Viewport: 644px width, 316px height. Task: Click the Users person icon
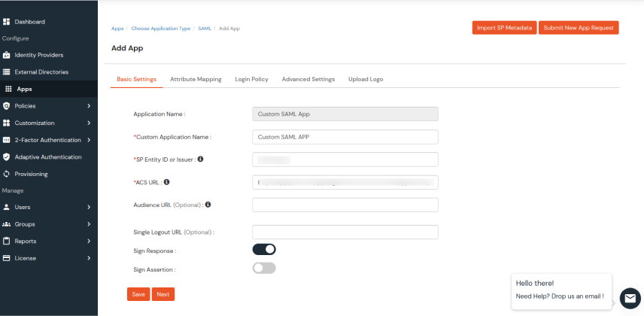point(6,207)
